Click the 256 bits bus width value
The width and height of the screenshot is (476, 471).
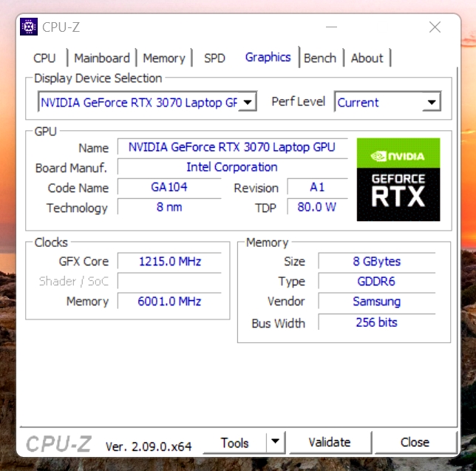[377, 322]
